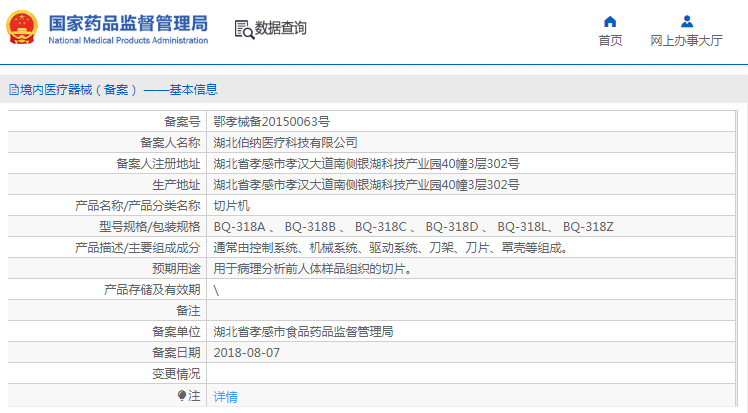Click the document icon beside 境内医疗器械
748x413 pixels.
12,89
